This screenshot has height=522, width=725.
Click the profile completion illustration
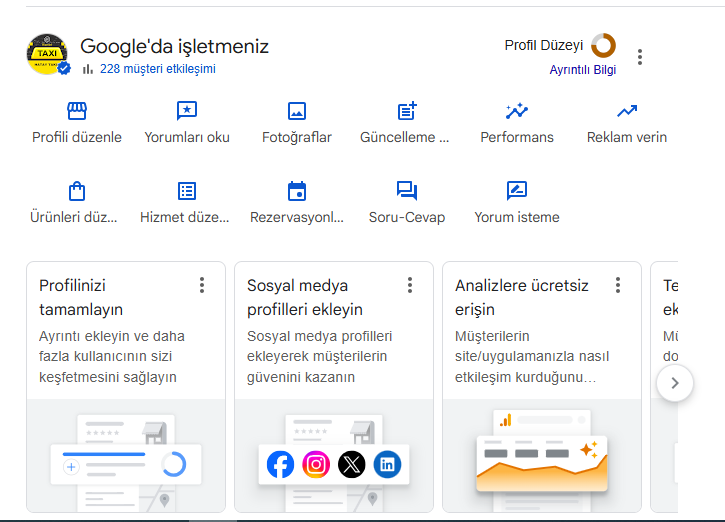click(126, 455)
